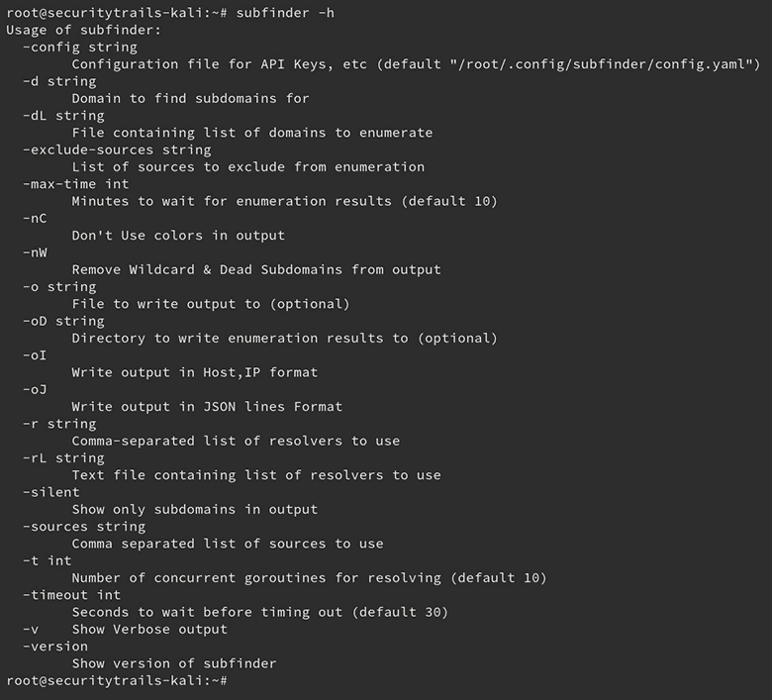Click the '-oD string' directory flag
This screenshot has height=700, width=772.
(63, 321)
